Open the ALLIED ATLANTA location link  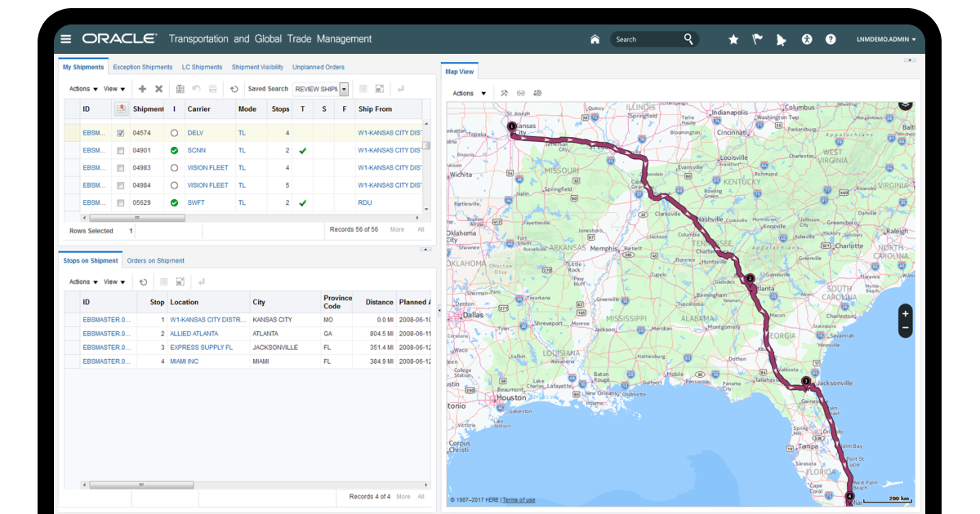pos(194,334)
